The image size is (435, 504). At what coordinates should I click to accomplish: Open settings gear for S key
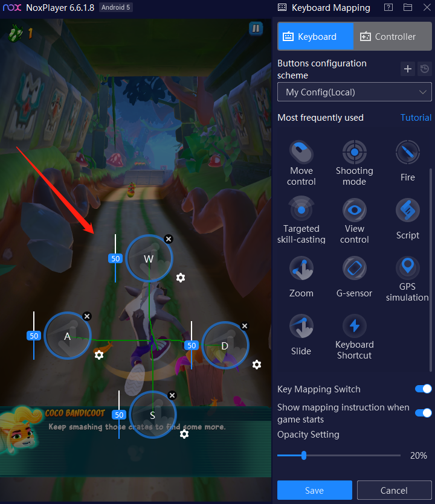(x=184, y=434)
